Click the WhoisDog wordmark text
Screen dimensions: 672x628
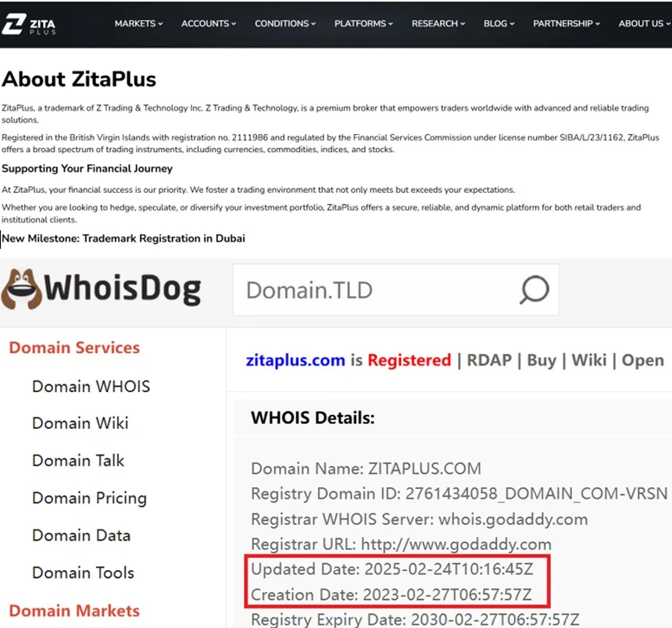coord(123,289)
